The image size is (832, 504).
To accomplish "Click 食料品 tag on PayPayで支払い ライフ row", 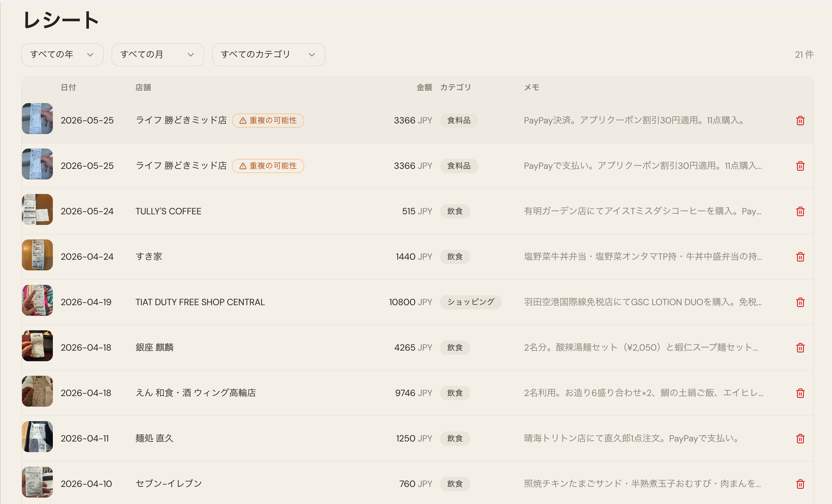I will 459,166.
